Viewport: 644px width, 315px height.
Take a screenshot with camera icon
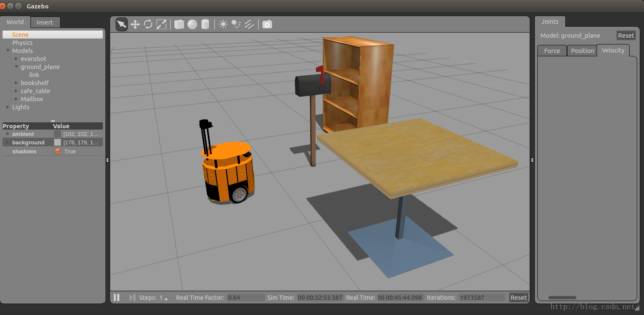[x=267, y=24]
